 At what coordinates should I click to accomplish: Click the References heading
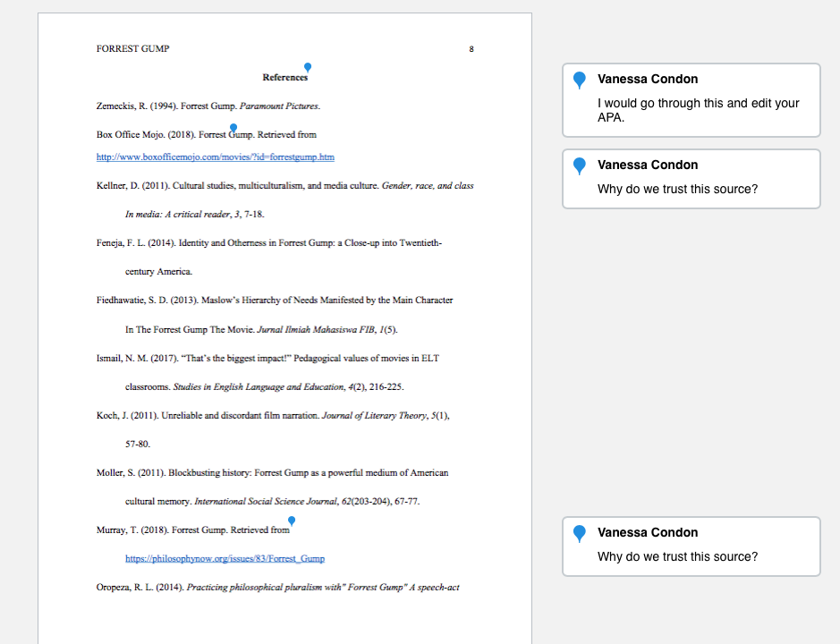coord(285,78)
